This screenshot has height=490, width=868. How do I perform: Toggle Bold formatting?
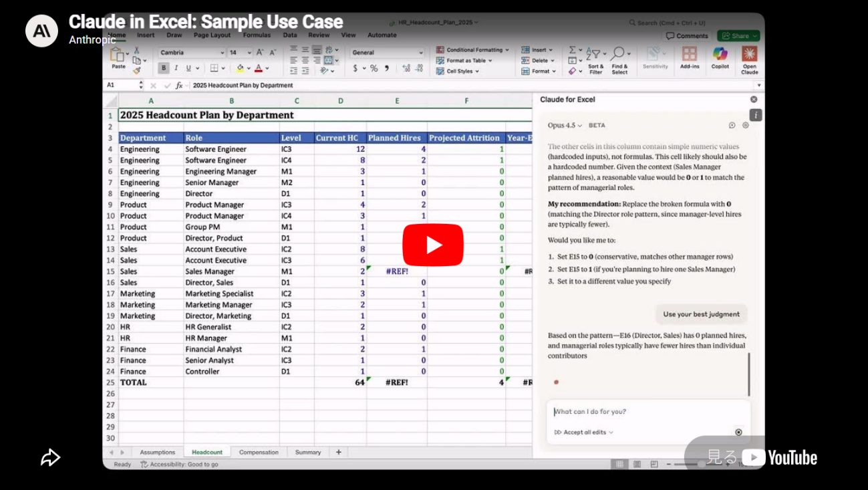(x=164, y=68)
